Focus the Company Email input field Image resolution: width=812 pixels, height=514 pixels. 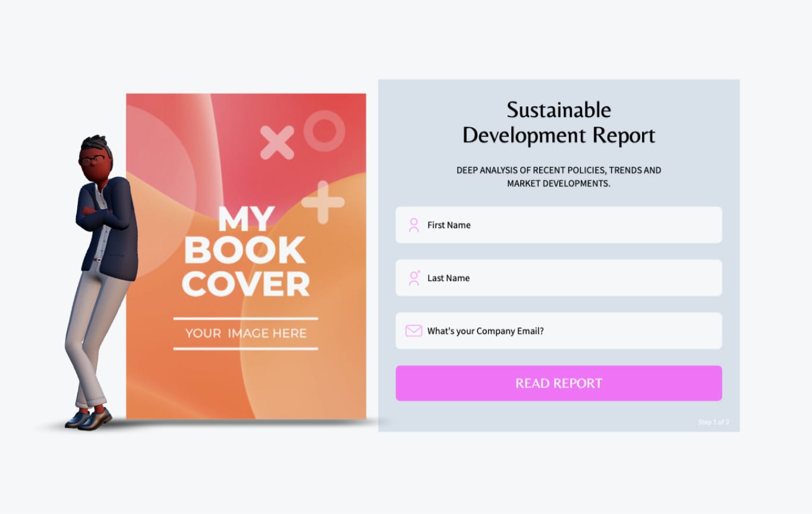click(559, 331)
